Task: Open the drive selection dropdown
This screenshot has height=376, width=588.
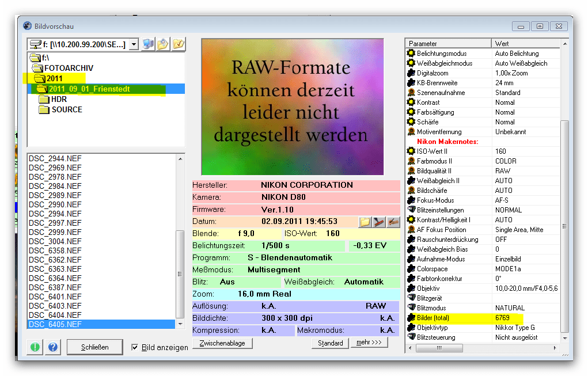Action: coord(134,44)
